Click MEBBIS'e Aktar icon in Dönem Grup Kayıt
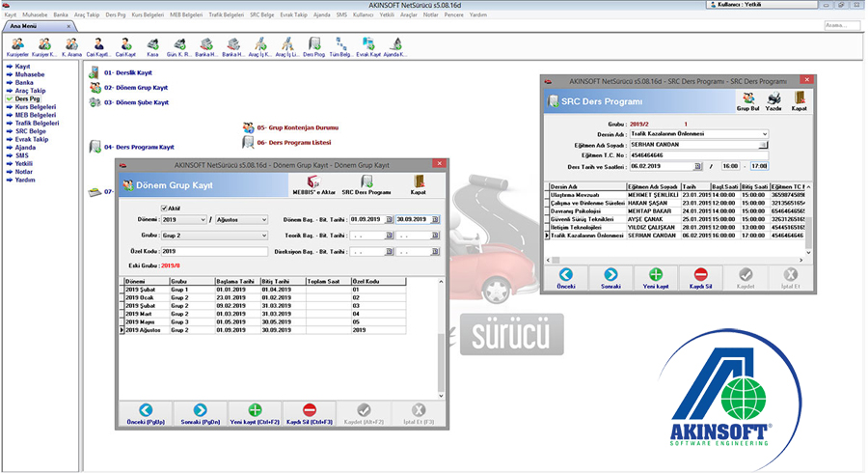The height and width of the screenshot is (473, 868). pos(311,183)
